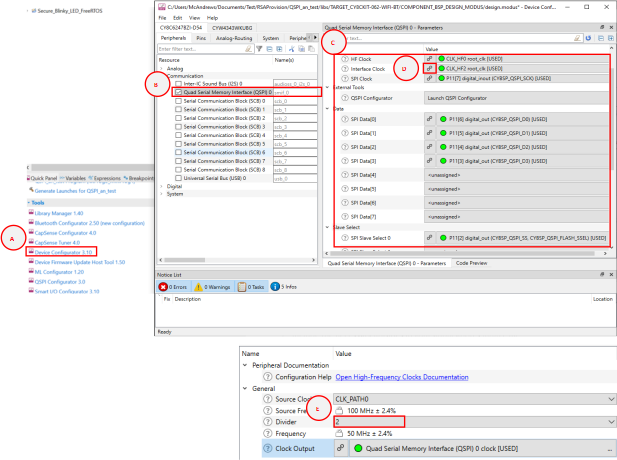Collapse the General section in clock panel
The image size is (617, 460).
click(x=245, y=388)
